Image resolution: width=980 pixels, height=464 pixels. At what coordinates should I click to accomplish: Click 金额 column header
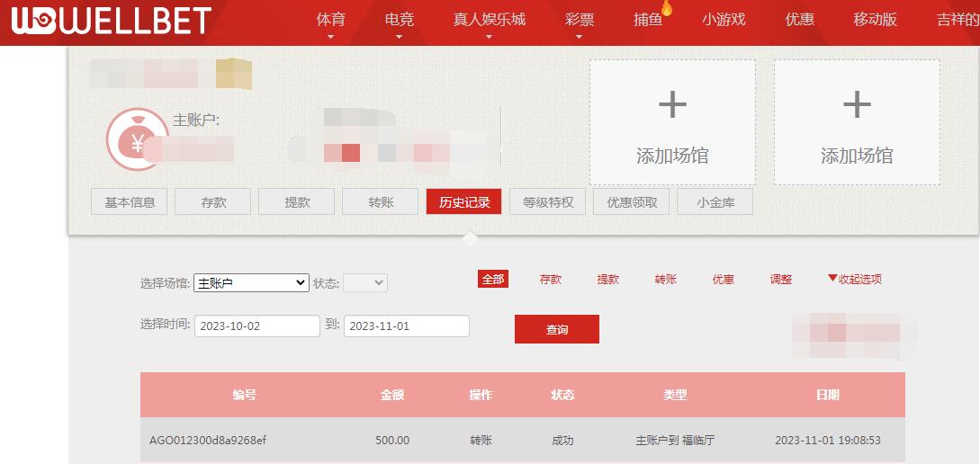[392, 395]
